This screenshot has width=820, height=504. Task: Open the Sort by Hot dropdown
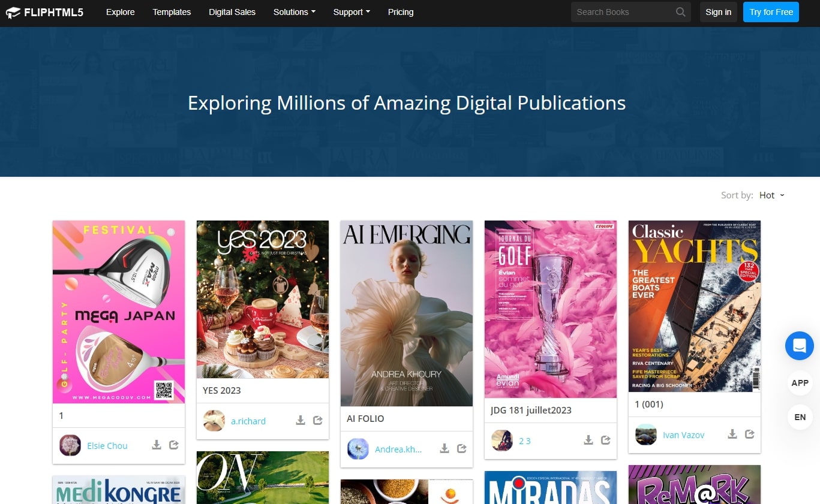[771, 195]
